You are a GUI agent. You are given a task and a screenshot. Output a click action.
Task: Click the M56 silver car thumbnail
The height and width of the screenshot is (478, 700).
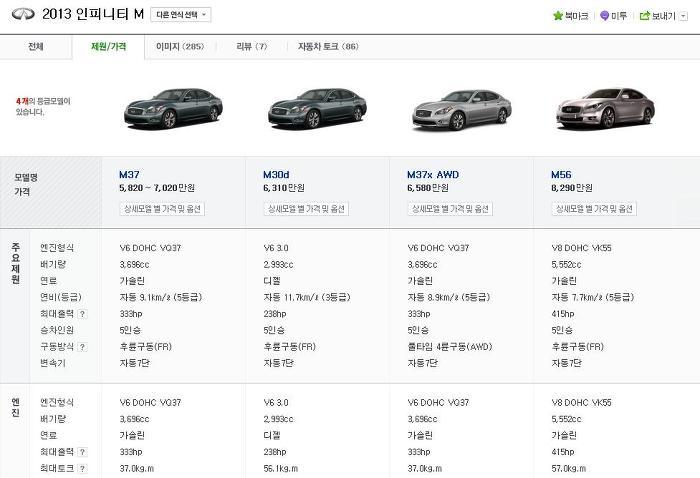[605, 108]
